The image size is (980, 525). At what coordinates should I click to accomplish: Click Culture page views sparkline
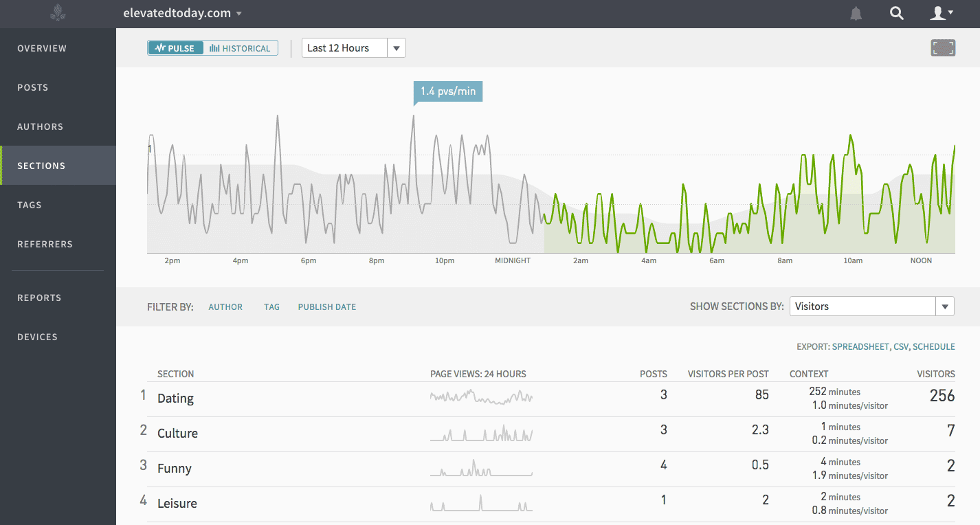(481, 433)
